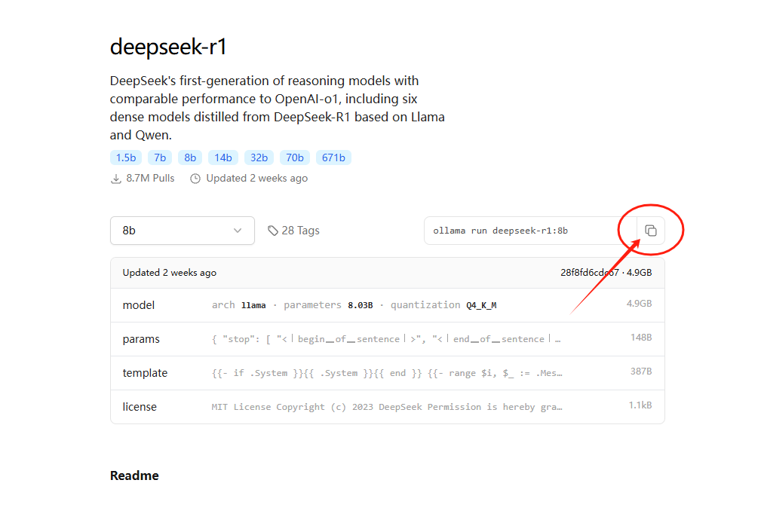The image size is (761, 532).
Task: Select the 8b size tag
Action: (190, 157)
